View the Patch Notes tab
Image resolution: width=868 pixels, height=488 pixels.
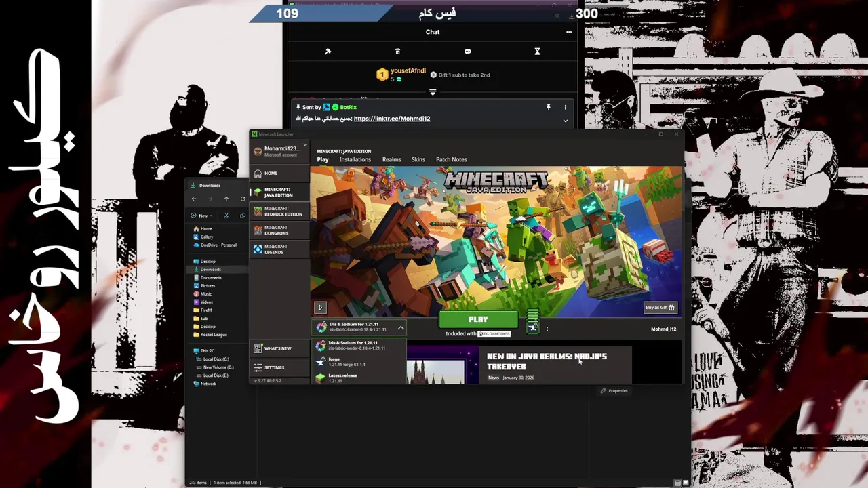[451, 159]
